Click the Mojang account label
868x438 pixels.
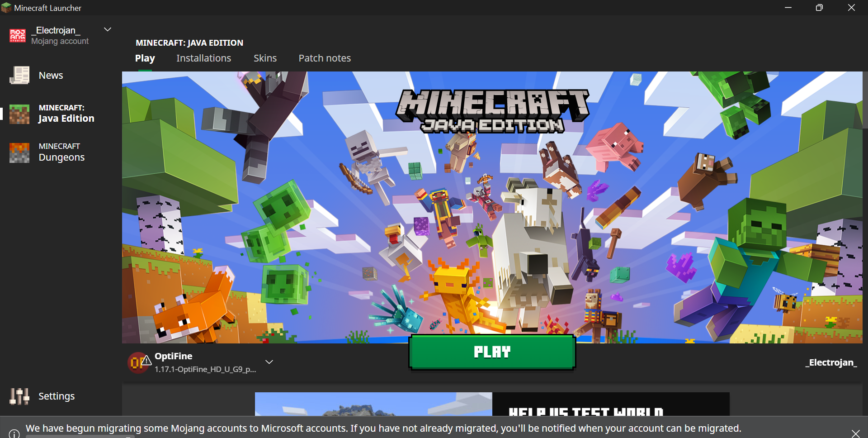(x=60, y=41)
